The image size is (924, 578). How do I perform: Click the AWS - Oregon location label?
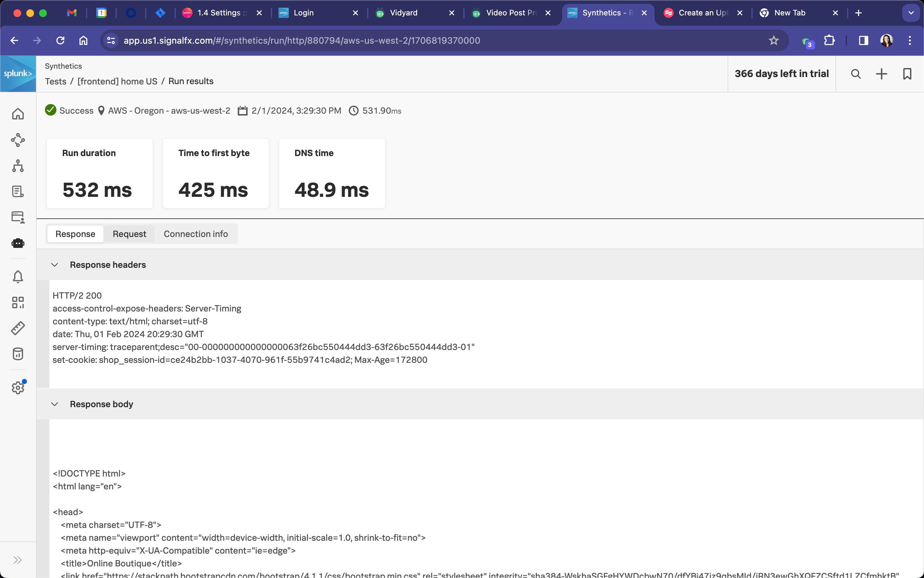165,110
